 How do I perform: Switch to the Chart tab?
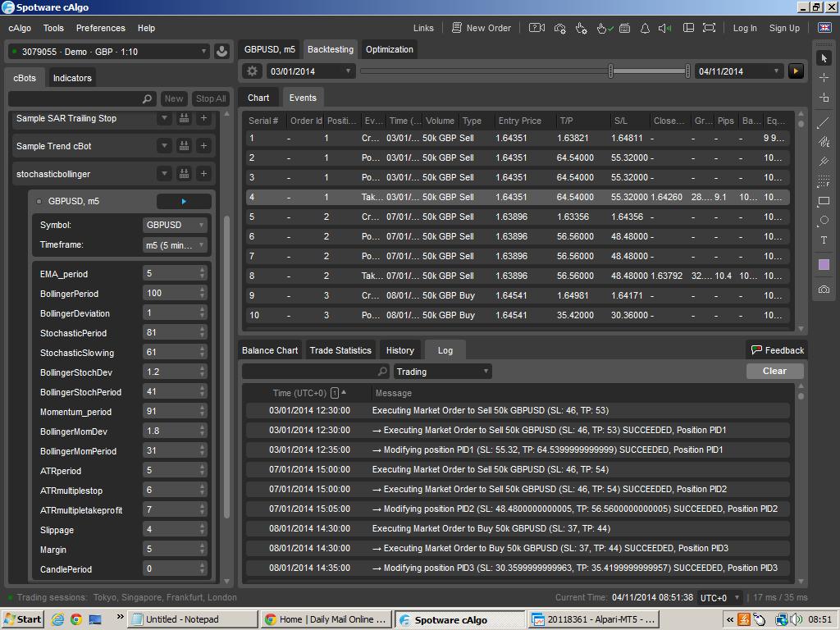258,98
